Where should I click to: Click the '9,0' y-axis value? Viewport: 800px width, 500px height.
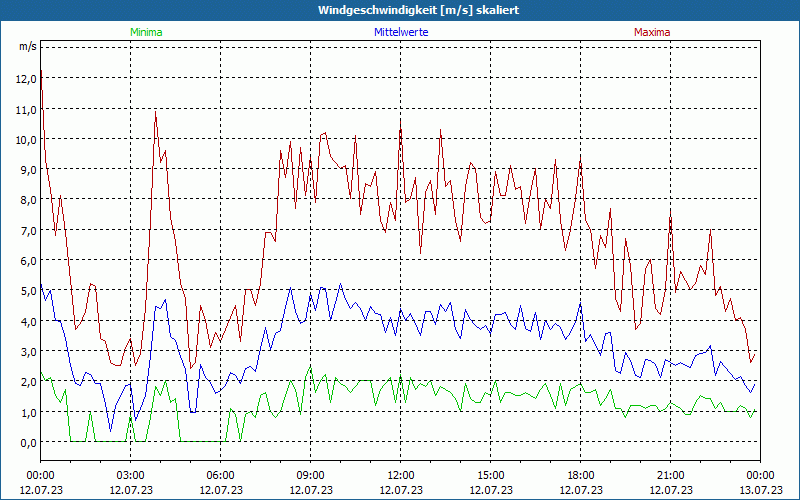[x=30, y=170]
